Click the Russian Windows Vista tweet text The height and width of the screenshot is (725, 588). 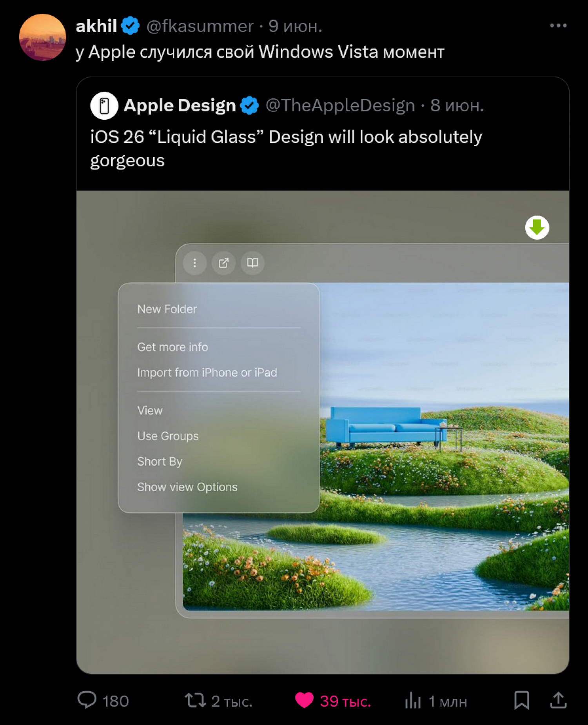(x=260, y=52)
